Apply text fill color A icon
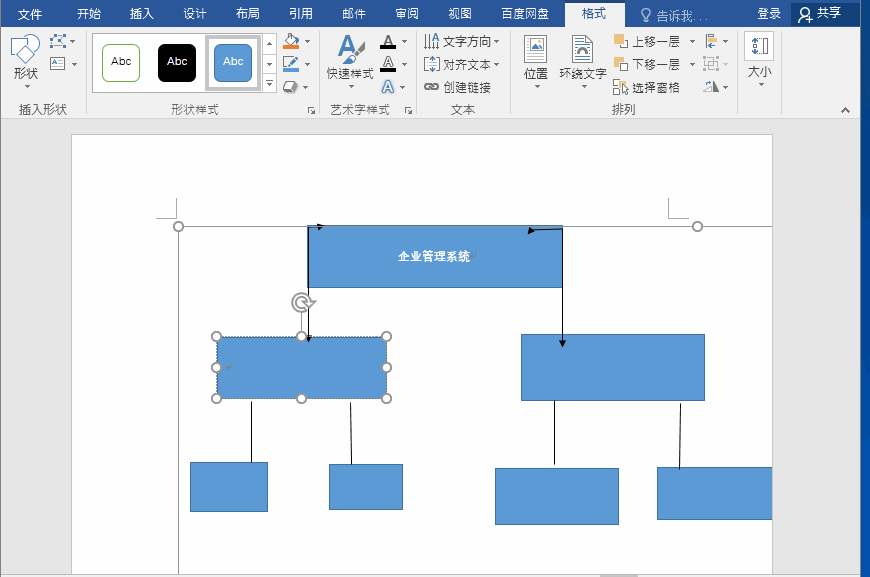 pos(388,42)
